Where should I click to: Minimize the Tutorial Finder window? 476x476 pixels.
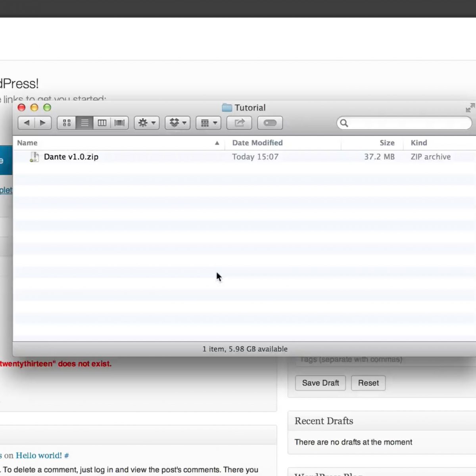coord(34,107)
